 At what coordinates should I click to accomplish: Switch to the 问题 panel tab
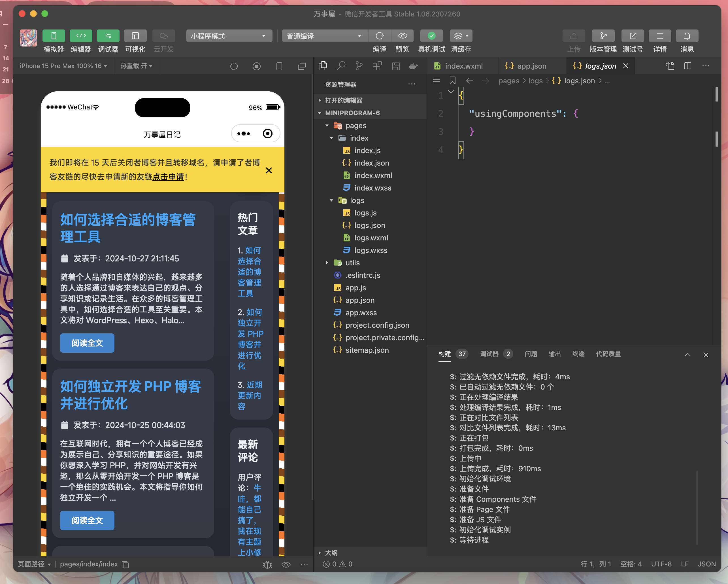[531, 354]
